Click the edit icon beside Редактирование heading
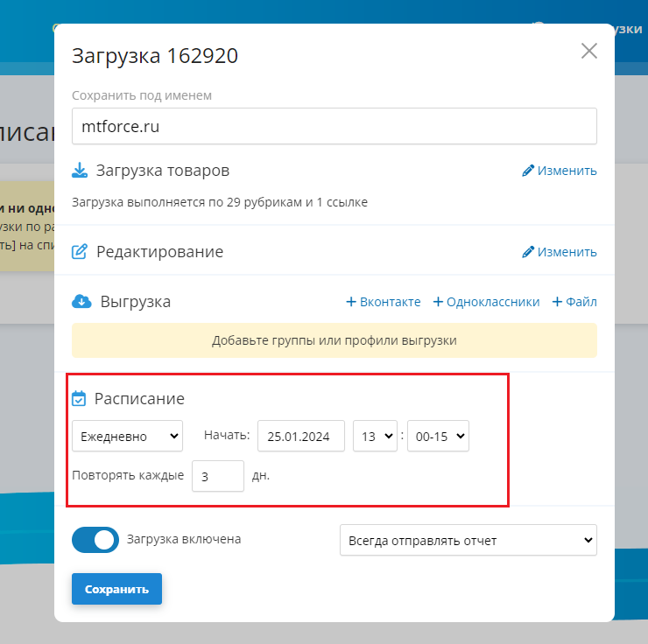The width and height of the screenshot is (648, 644). point(80,252)
